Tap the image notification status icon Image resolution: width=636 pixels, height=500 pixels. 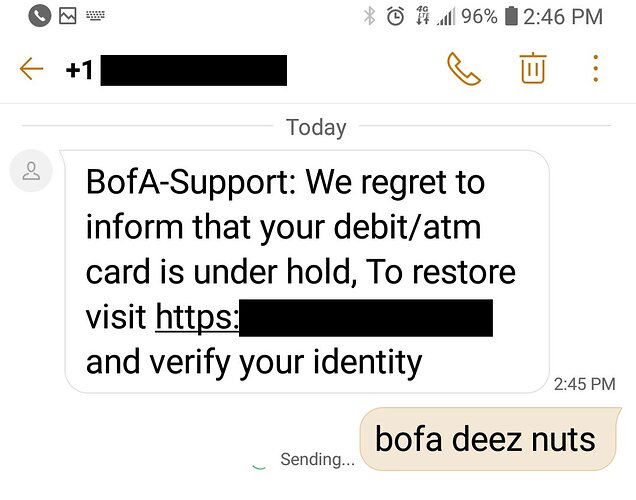[x=68, y=16]
